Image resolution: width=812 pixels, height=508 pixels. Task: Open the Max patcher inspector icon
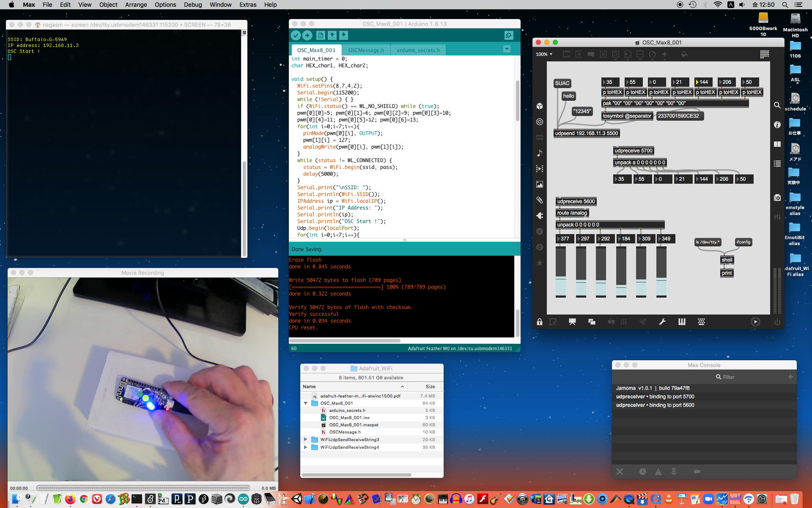(777, 124)
